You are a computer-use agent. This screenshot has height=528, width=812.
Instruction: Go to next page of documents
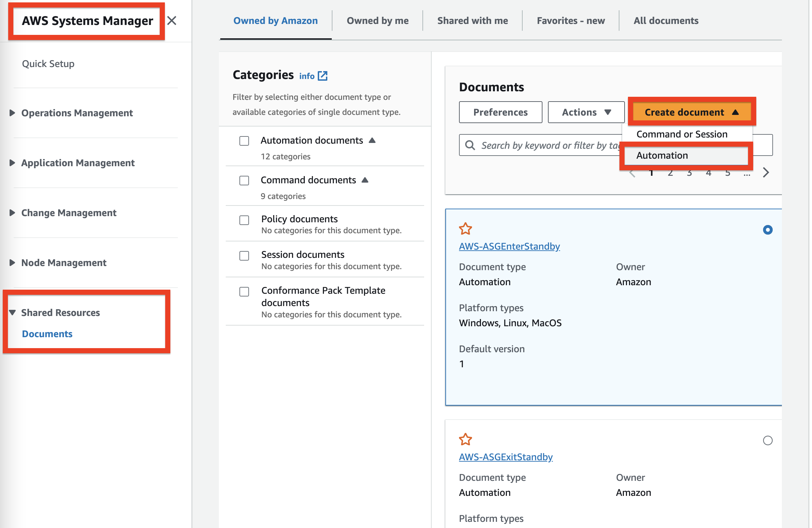pos(766,172)
